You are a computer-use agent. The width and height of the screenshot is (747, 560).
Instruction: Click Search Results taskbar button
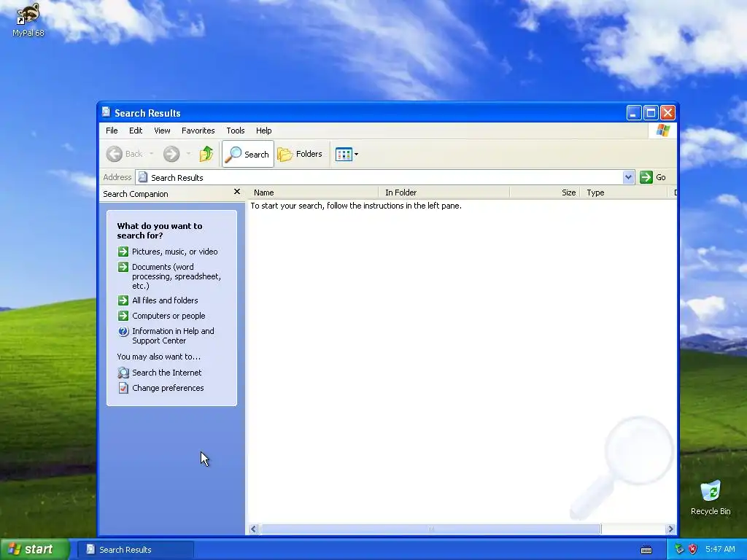pos(135,550)
